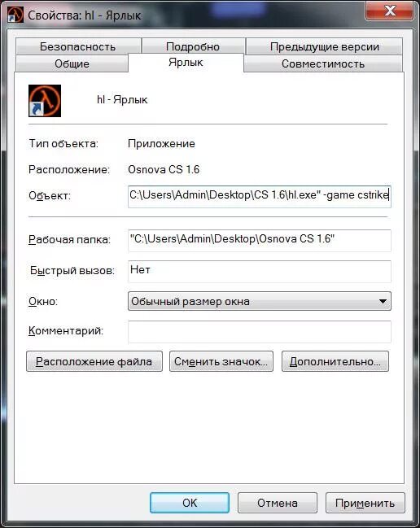The image size is (420, 528).
Task: Click the Комментарий text field
Action: click(x=260, y=332)
